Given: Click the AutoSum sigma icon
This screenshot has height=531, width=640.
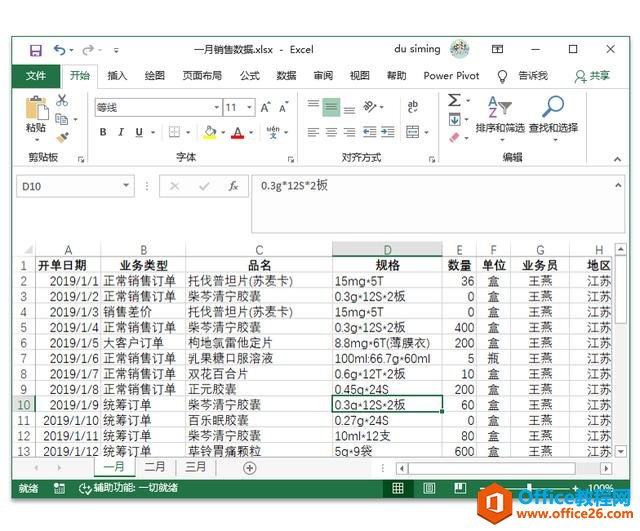Looking at the screenshot, I should pyautogui.click(x=454, y=100).
